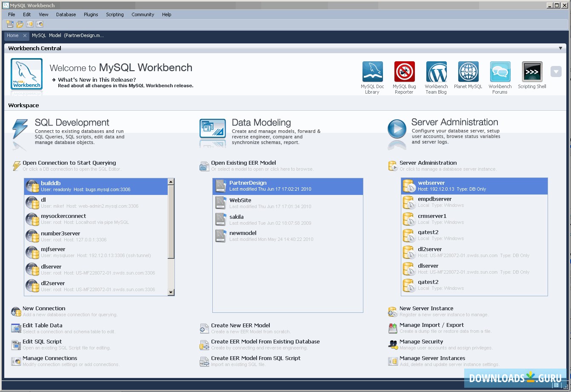Click the database icon beside mjfserver connection
The height and width of the screenshot is (392, 571).
click(x=32, y=252)
